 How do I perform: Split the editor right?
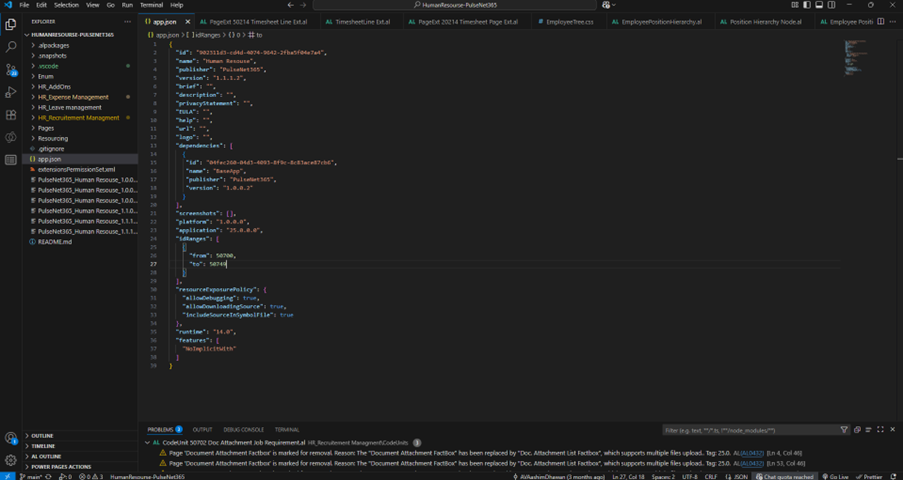(x=881, y=22)
